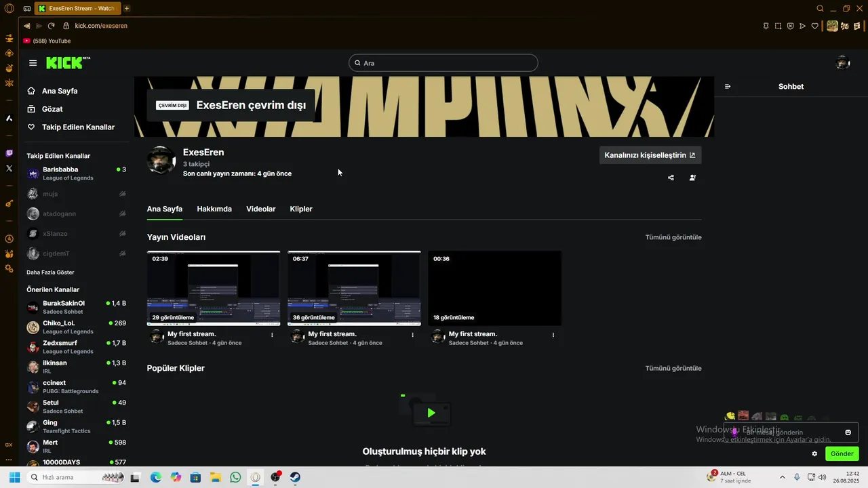This screenshot has width=868, height=488.
Task: Open the 00:36 video thumbnail
Action: (x=494, y=288)
